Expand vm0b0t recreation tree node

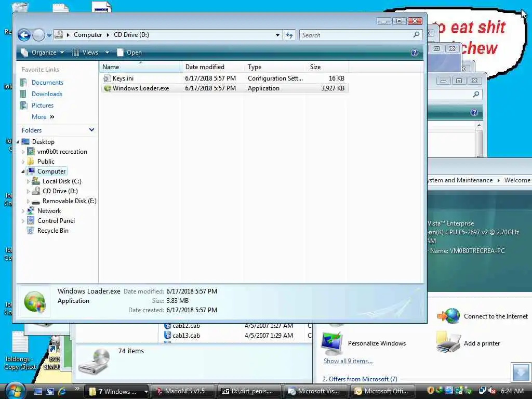(23, 152)
